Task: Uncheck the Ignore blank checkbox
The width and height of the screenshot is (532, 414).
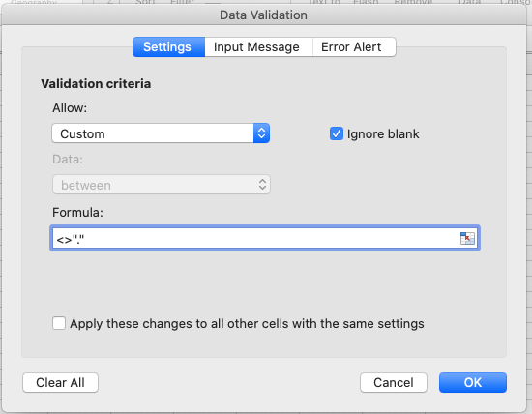Action: pyautogui.click(x=337, y=133)
